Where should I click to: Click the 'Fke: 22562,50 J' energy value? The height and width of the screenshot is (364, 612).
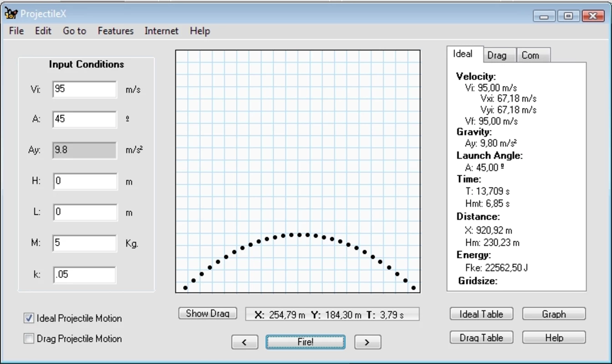pyautogui.click(x=496, y=268)
